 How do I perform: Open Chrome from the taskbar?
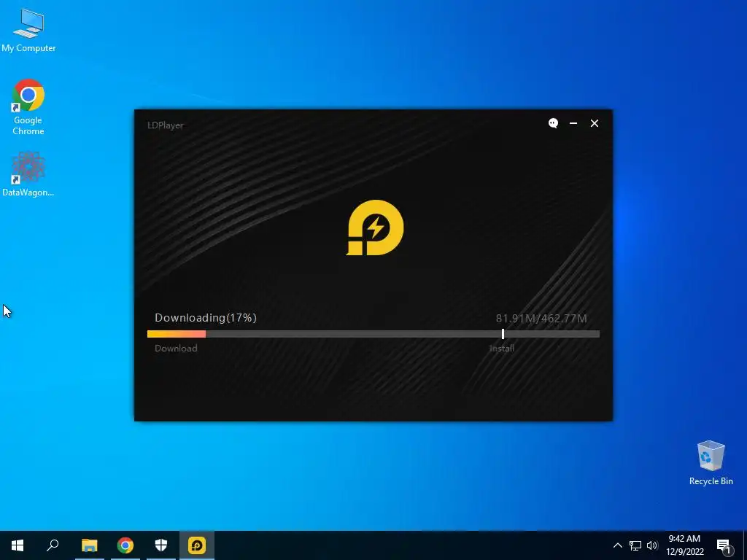[125, 545]
